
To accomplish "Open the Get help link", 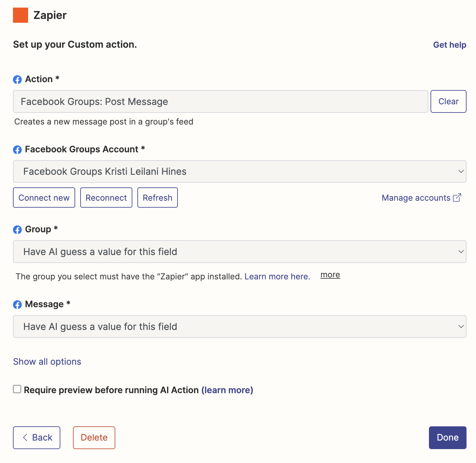I will tap(449, 45).
